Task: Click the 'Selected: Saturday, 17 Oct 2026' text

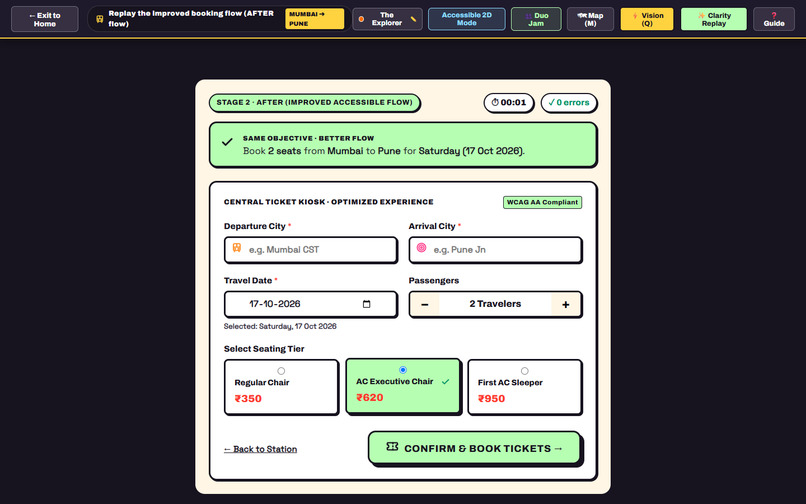Action: (x=280, y=326)
